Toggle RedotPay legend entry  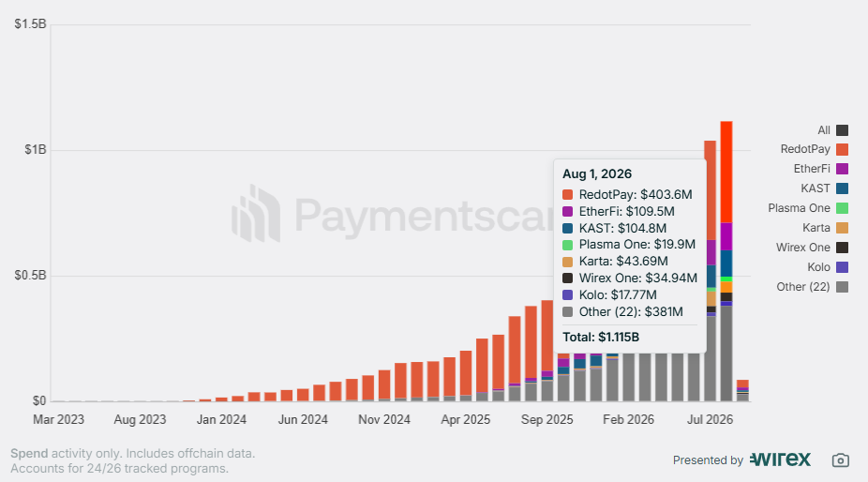(x=814, y=150)
